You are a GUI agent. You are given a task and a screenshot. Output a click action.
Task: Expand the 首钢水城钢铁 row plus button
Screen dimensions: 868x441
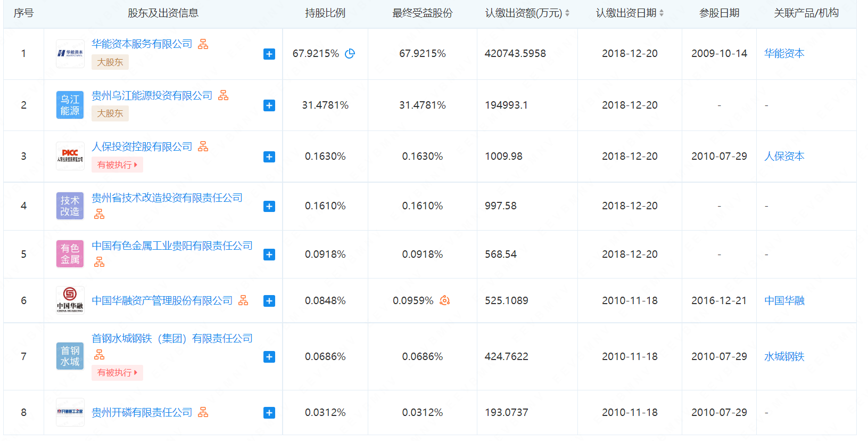pyautogui.click(x=269, y=357)
